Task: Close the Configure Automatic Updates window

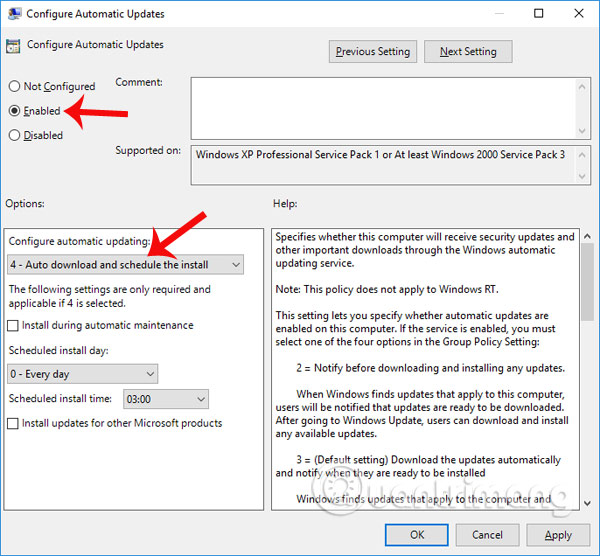Action: tap(579, 14)
